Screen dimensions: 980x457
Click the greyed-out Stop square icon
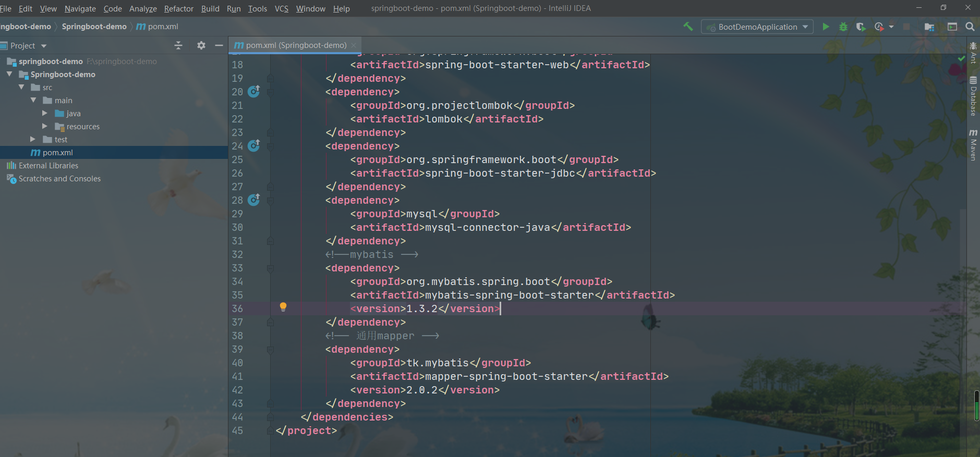tap(906, 27)
